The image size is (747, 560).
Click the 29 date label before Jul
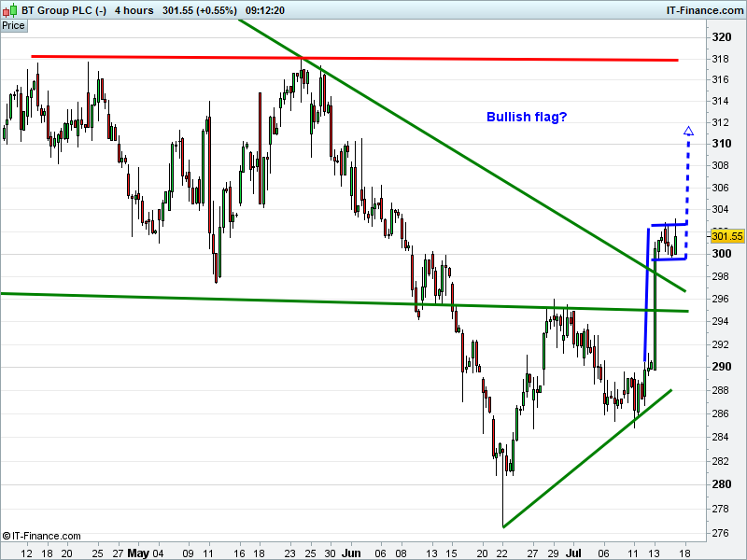[x=553, y=553]
